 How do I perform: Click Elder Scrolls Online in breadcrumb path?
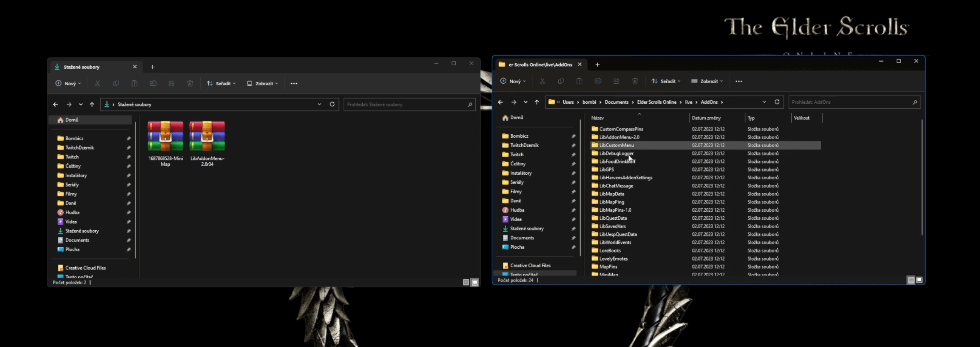click(x=656, y=102)
